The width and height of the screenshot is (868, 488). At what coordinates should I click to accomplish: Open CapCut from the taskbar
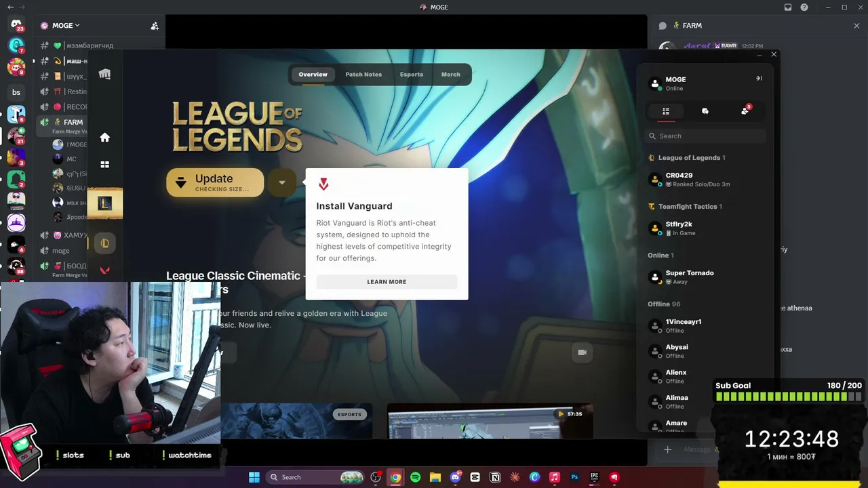click(x=475, y=477)
